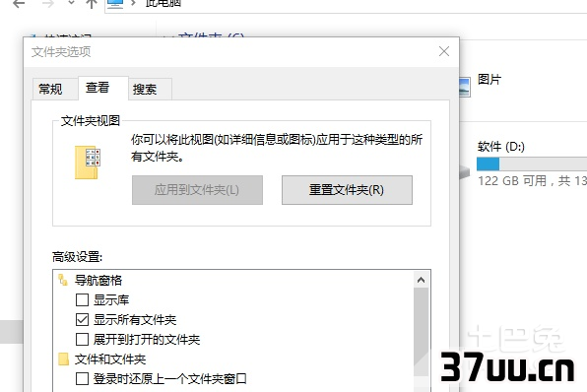The height and width of the screenshot is (392, 587).
Task: Select the 文件和文件夹 tree node
Action: coord(110,359)
